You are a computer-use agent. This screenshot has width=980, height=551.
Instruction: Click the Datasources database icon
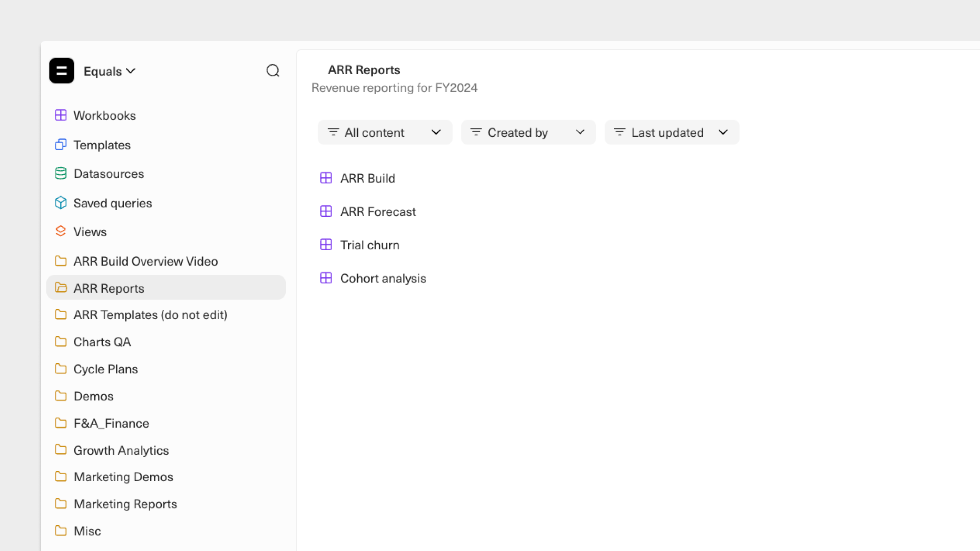61,173
